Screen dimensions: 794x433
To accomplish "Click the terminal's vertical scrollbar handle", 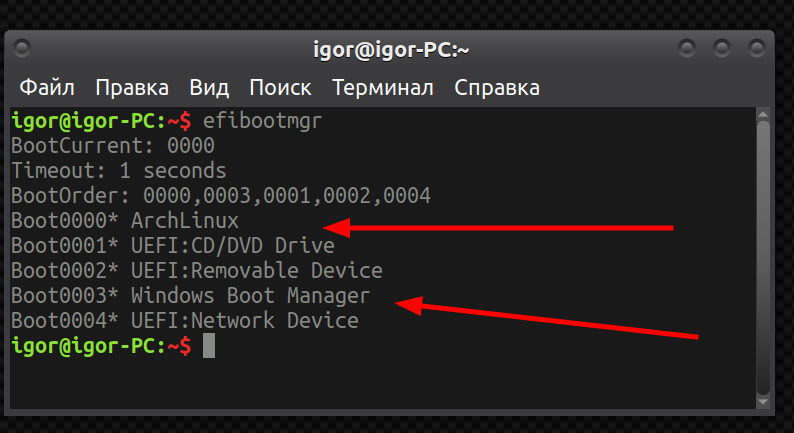I will (x=764, y=255).
